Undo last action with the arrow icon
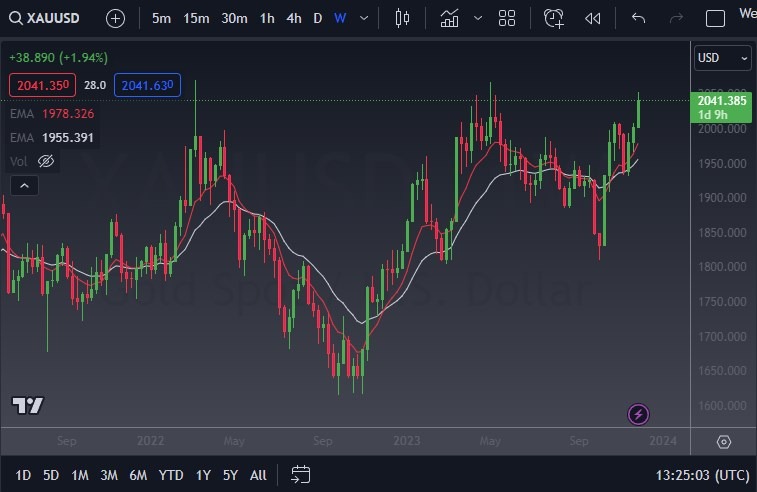 pyautogui.click(x=638, y=18)
